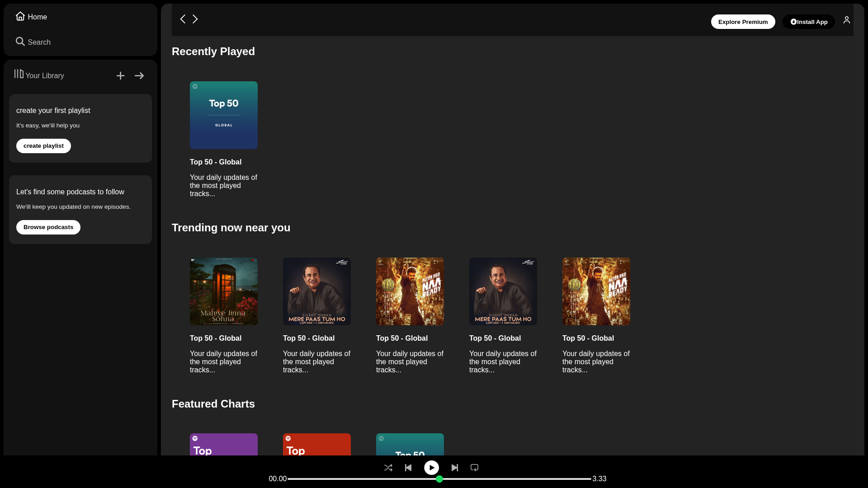This screenshot has height=488, width=868.
Task: Skip to previous track
Action: (408, 468)
